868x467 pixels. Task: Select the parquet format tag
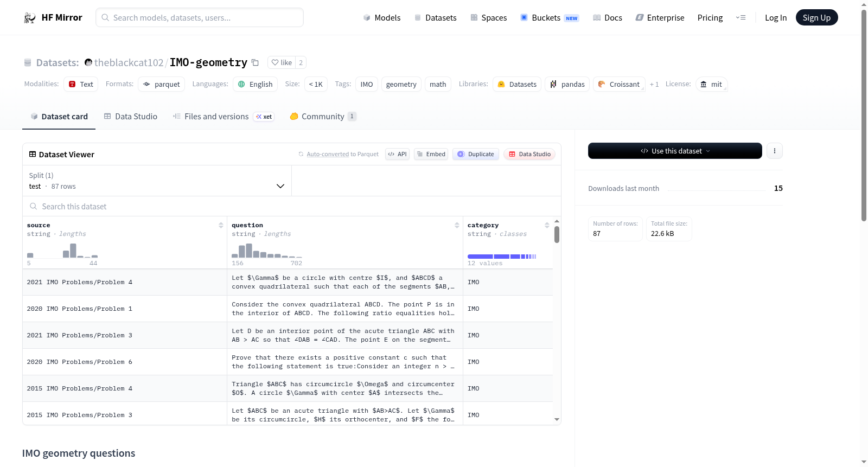[x=162, y=84]
